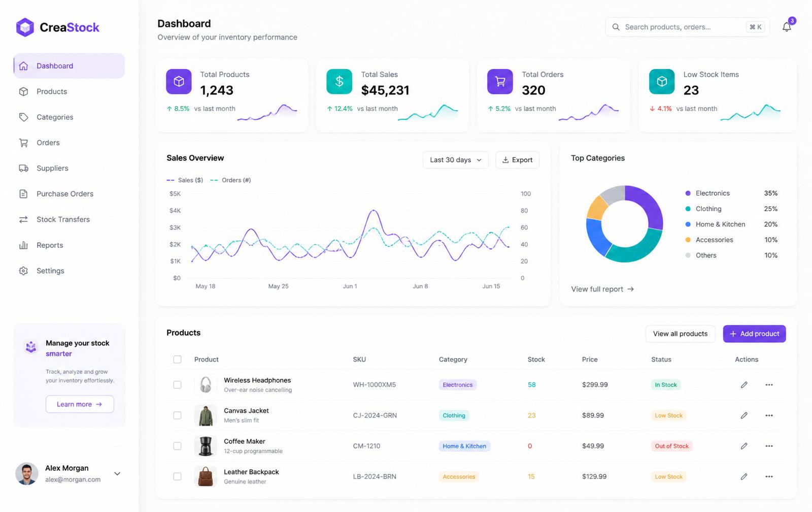The image size is (812, 512).
Task: Open notifications bell icon
Action: pos(787,27)
